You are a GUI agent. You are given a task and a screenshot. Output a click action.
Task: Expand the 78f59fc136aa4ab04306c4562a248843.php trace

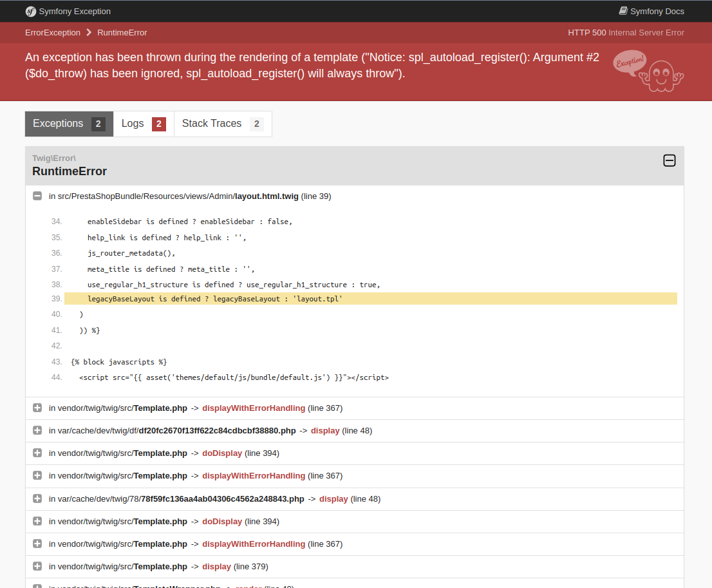click(37, 498)
